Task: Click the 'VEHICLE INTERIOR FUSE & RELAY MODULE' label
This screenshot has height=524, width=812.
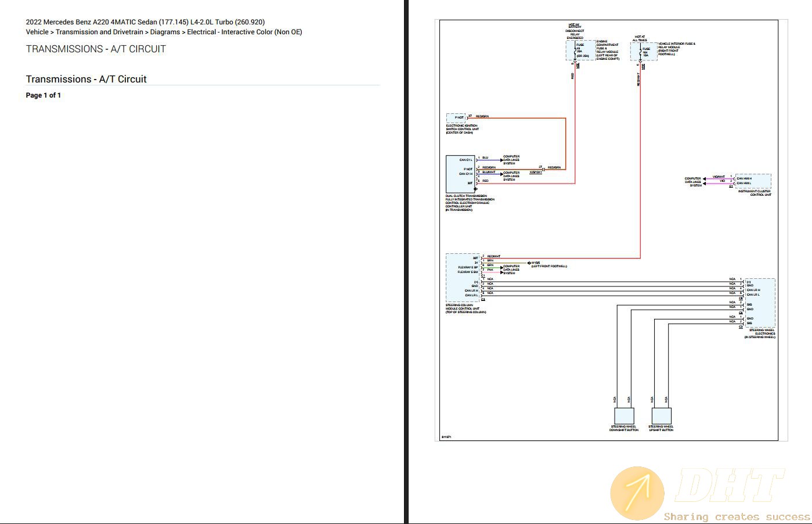Action: click(x=676, y=49)
